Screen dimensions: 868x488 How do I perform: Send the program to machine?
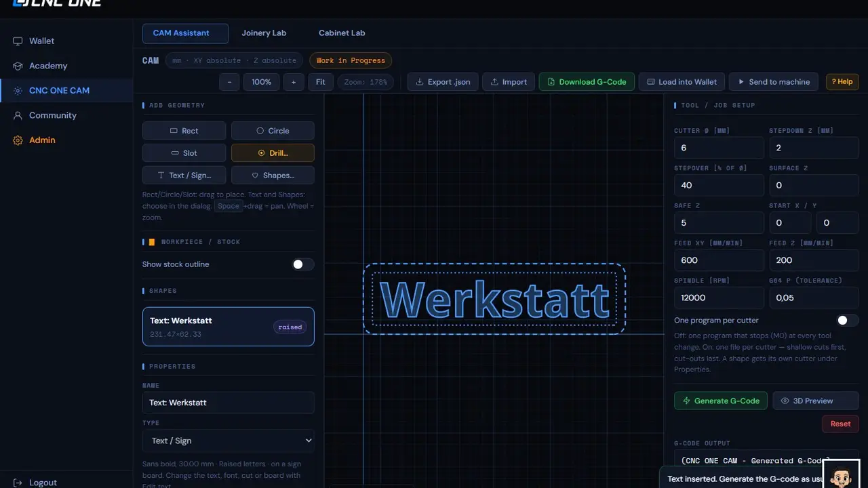pos(774,82)
